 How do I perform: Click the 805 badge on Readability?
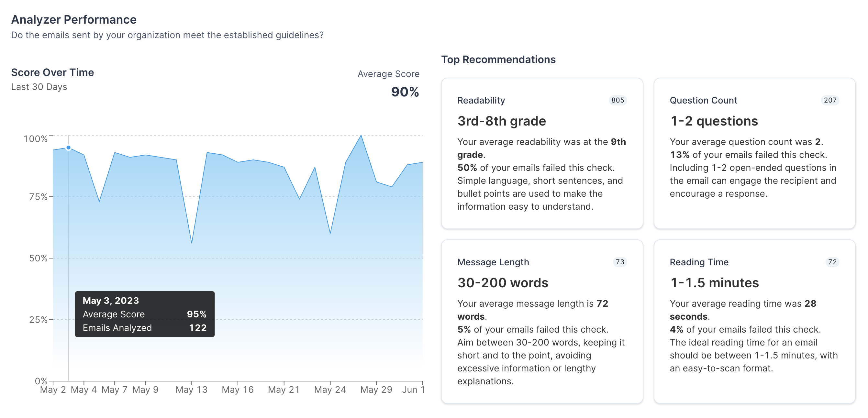618,100
